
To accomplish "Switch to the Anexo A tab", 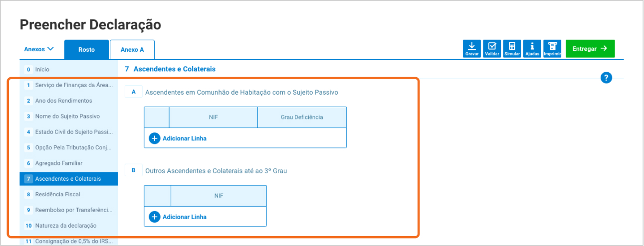I will 132,50.
